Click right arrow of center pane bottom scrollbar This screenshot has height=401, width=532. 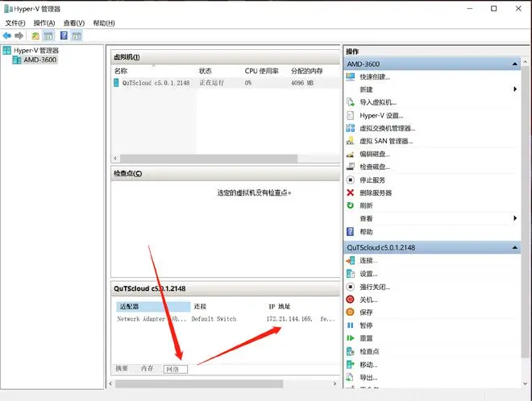[335, 384]
